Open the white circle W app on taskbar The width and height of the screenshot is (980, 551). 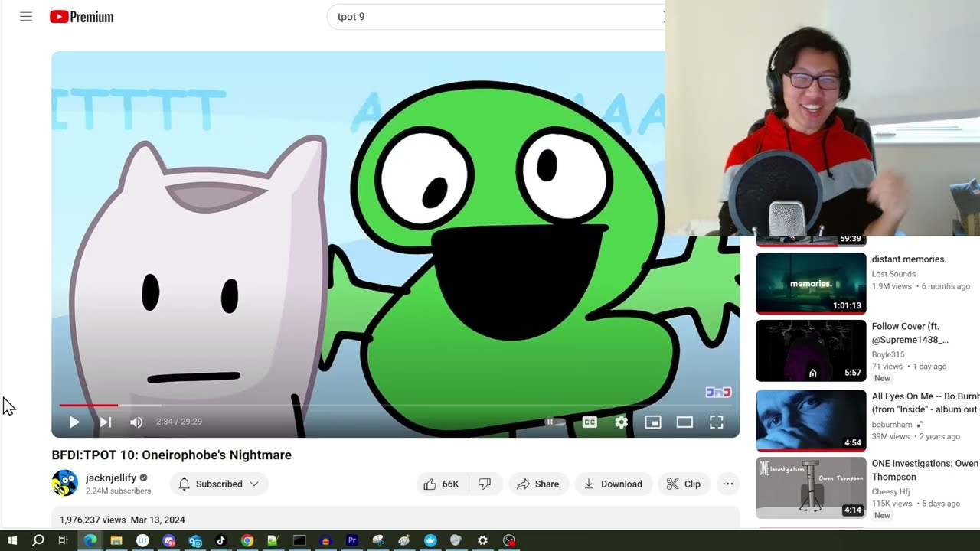142,540
